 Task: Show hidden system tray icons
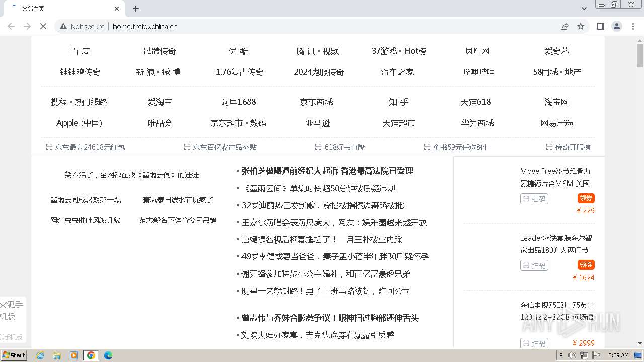pyautogui.click(x=561, y=355)
